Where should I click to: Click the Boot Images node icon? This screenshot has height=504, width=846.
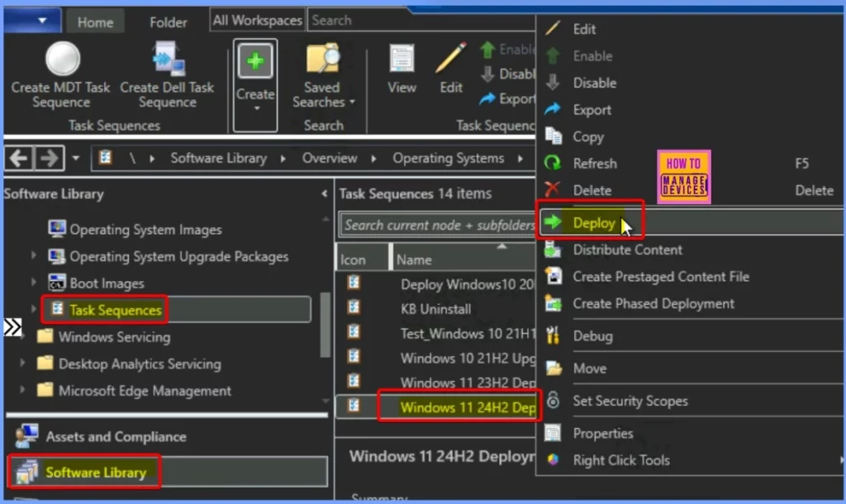[57, 283]
